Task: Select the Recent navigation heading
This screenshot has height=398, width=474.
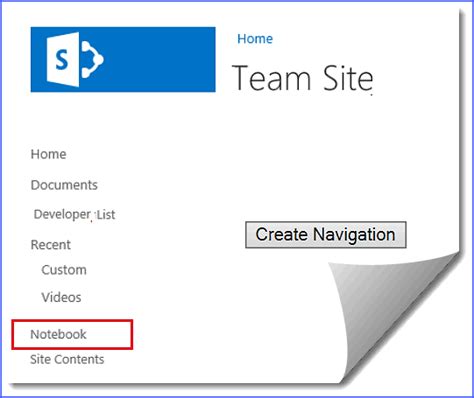Action: 51,245
